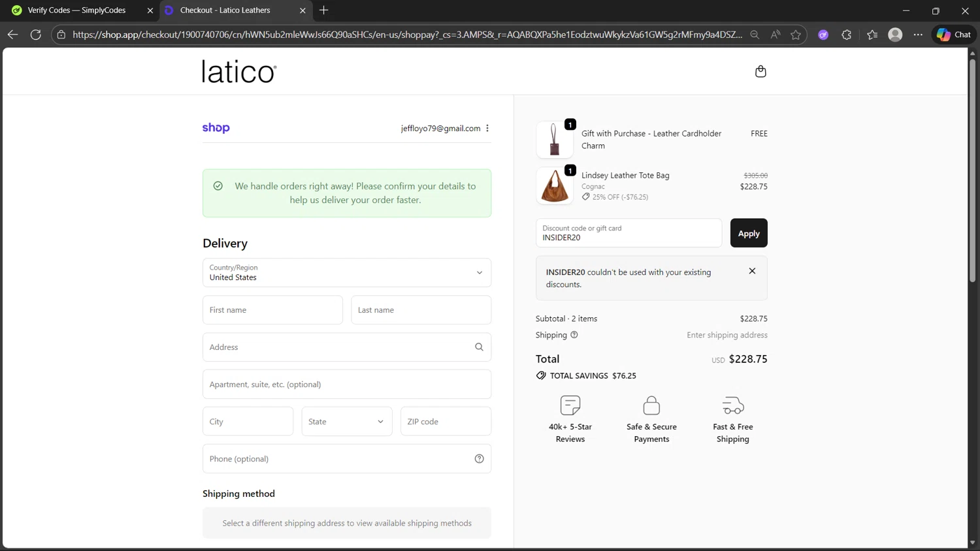Click the 25% OFF discount tag icon
This screenshot has width=980, height=551.
click(586, 197)
